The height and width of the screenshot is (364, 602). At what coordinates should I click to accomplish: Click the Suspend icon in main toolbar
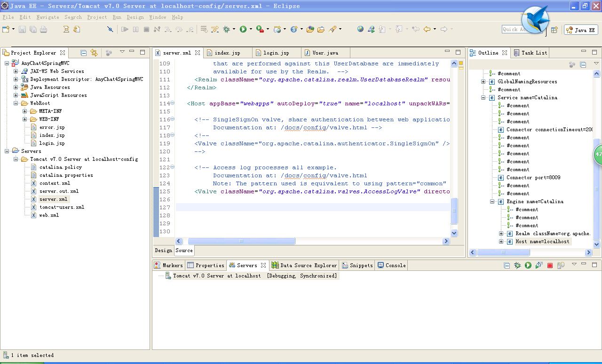(135, 29)
